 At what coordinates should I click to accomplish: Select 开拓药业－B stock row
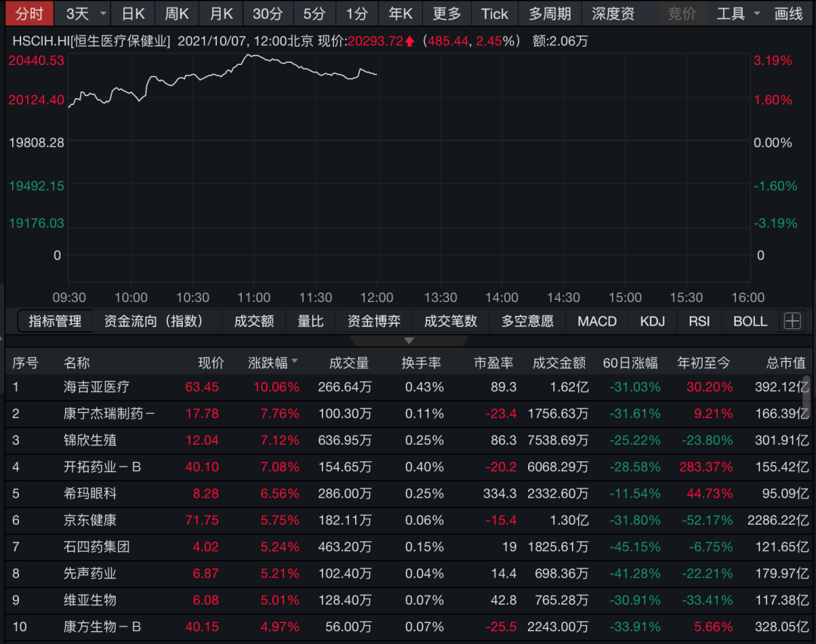[408, 467]
